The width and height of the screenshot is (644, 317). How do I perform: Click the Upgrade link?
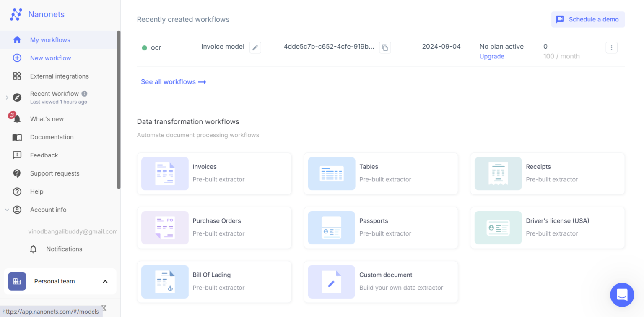click(492, 56)
